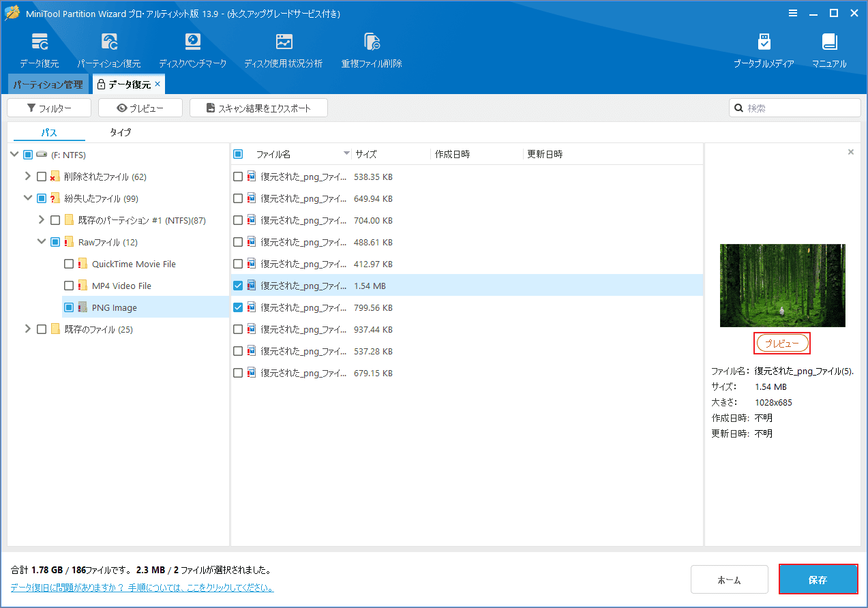Expand the 既存のファイル (25) folder

[28, 329]
